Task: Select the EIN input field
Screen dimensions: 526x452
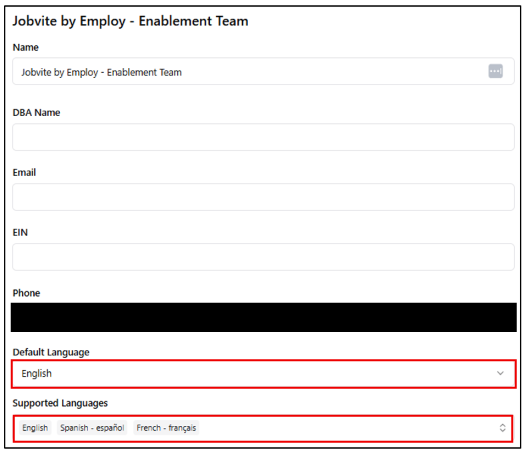Action: (x=263, y=257)
